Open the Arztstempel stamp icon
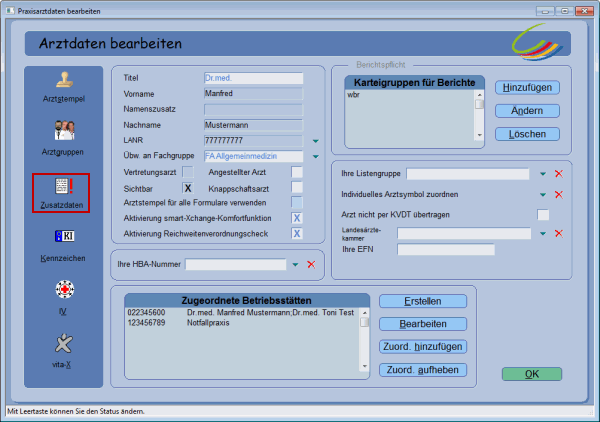Screen dimensions: 600x422 pyautogui.click(x=64, y=80)
